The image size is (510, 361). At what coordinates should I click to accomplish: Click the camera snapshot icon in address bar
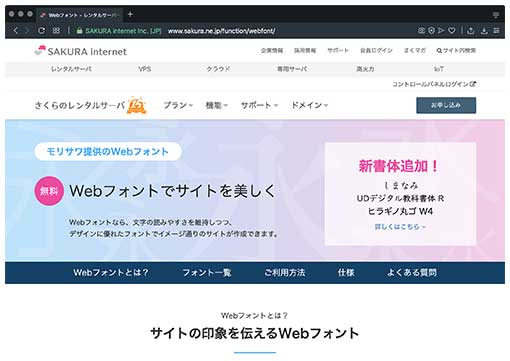pos(421,31)
